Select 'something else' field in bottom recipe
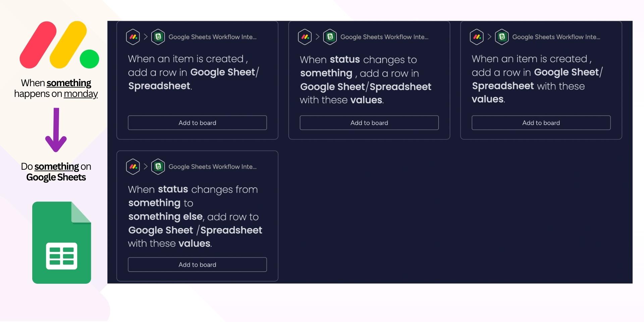This screenshot has height=322, width=644. click(166, 217)
